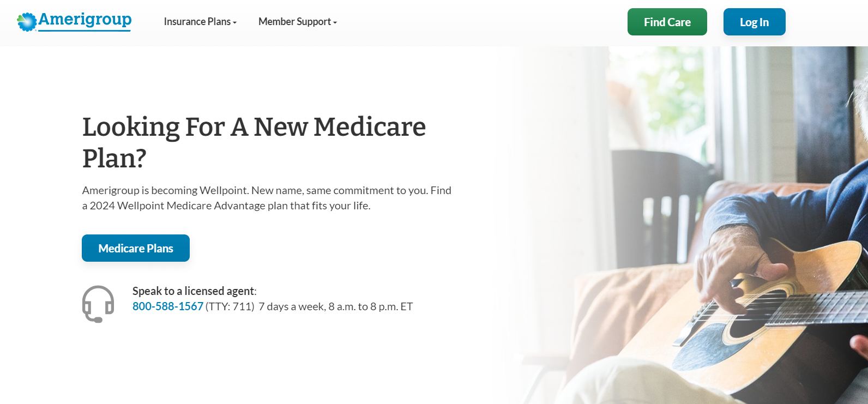
Task: Click the Amerigroup wordmark text
Action: point(85,20)
